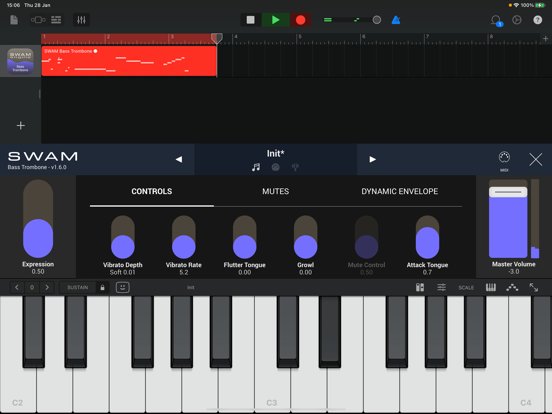Switch to the signal routing view icon
The height and width of the screenshot is (414, 552).
(38, 20)
